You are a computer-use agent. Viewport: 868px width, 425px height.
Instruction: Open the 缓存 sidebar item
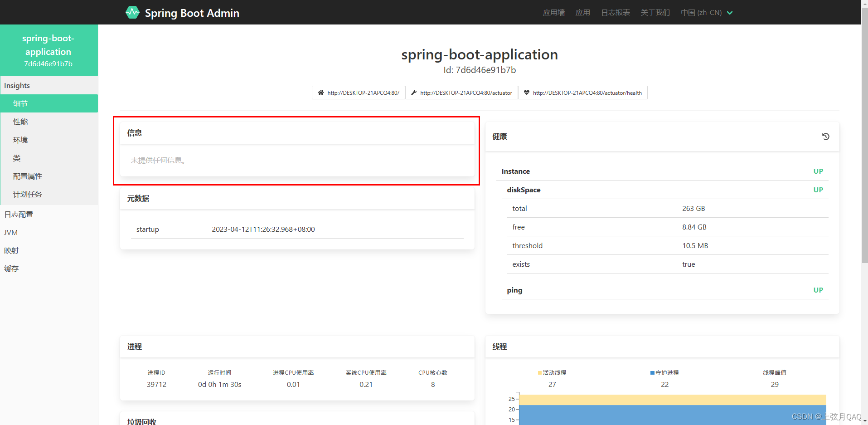pyautogui.click(x=11, y=269)
